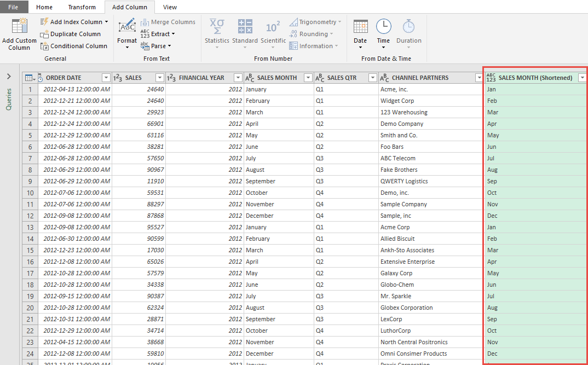This screenshot has width=588, height=365.
Task: Open the SALES MONTH (Shortened) filter dropdown
Action: point(583,78)
